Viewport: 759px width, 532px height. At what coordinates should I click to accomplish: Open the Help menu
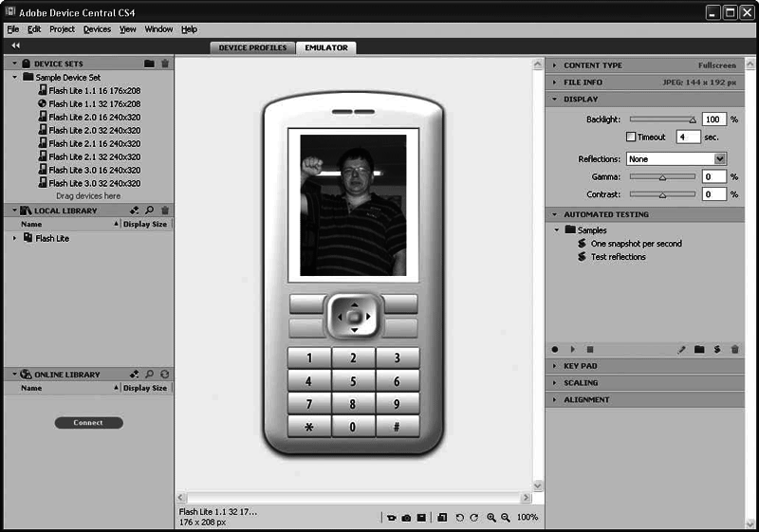(x=189, y=29)
